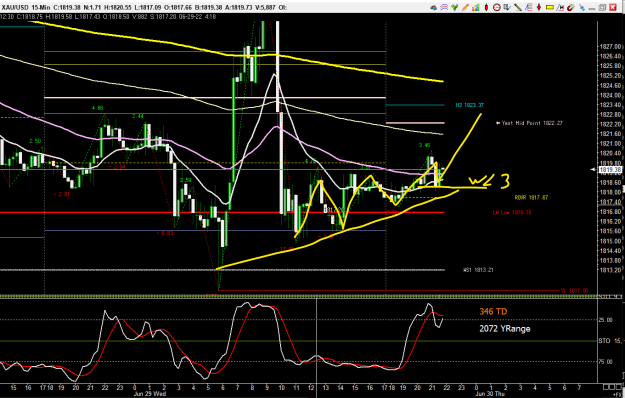Open the colored bar chart icon
The width and height of the screenshot is (625, 398).
point(476,7)
